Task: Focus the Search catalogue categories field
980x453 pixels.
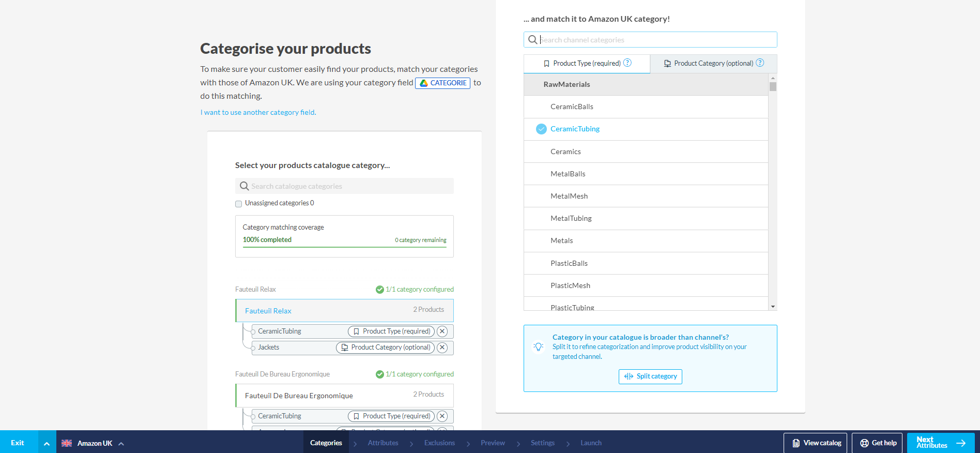Action: pos(346,186)
